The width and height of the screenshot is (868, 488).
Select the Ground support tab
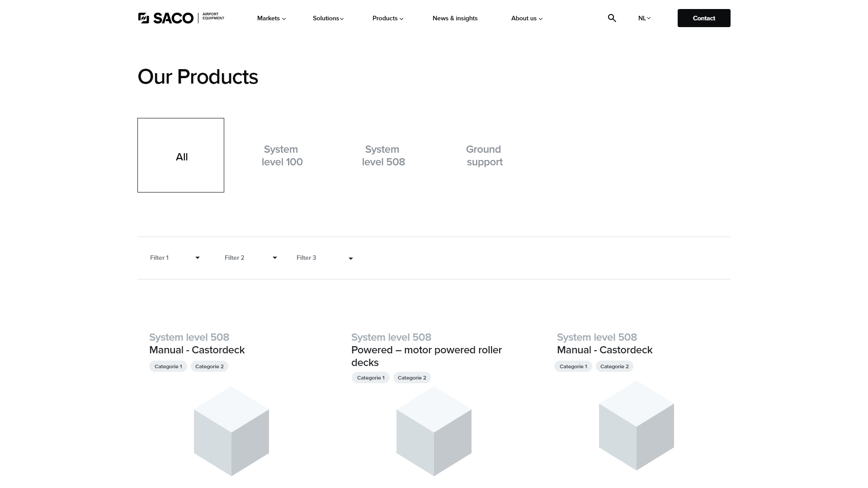tap(484, 155)
